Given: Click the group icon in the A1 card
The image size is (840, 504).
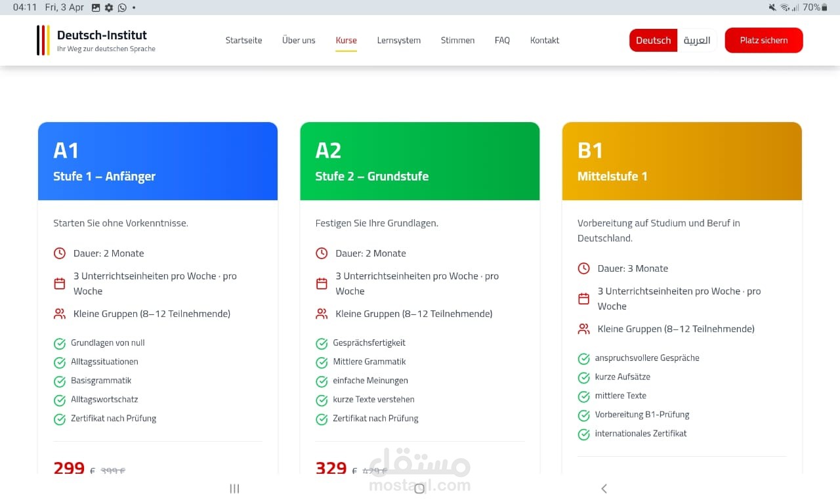Looking at the screenshot, I should (60, 314).
